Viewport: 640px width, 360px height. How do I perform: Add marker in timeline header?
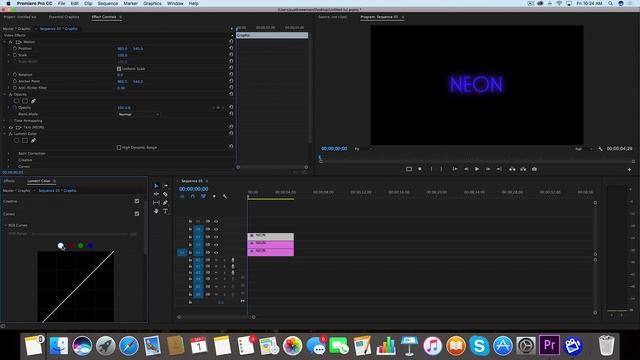click(x=214, y=196)
